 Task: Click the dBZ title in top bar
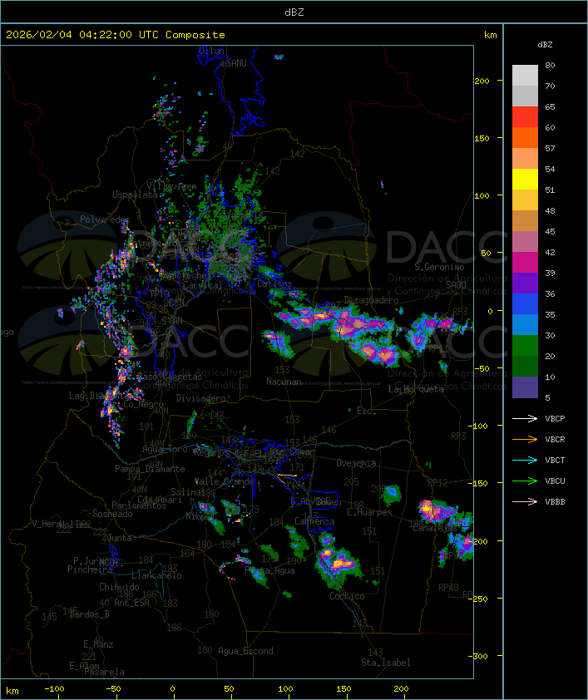[x=294, y=12]
